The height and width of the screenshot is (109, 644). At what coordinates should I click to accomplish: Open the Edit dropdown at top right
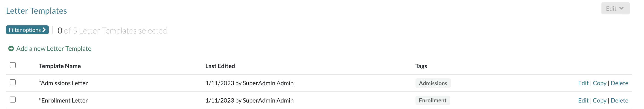615,9
